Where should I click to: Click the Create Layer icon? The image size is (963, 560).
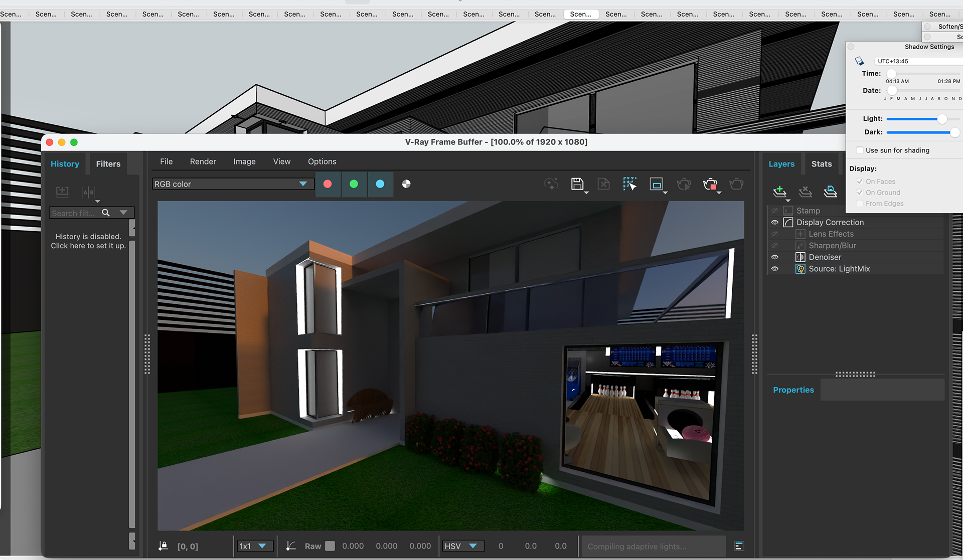tap(779, 191)
